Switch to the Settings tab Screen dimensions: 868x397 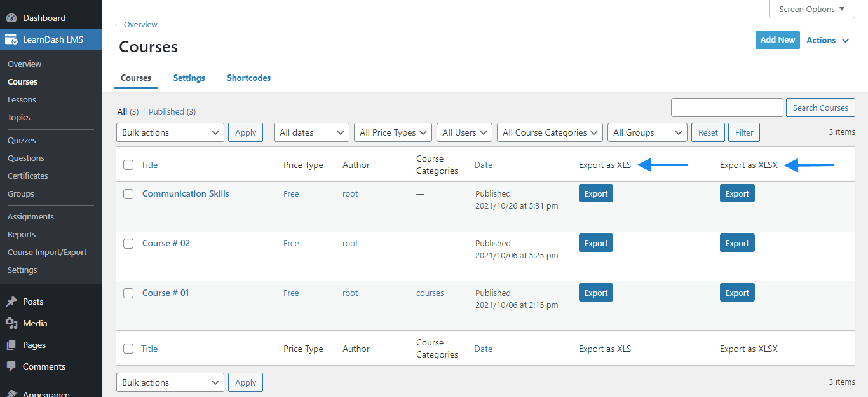189,78
